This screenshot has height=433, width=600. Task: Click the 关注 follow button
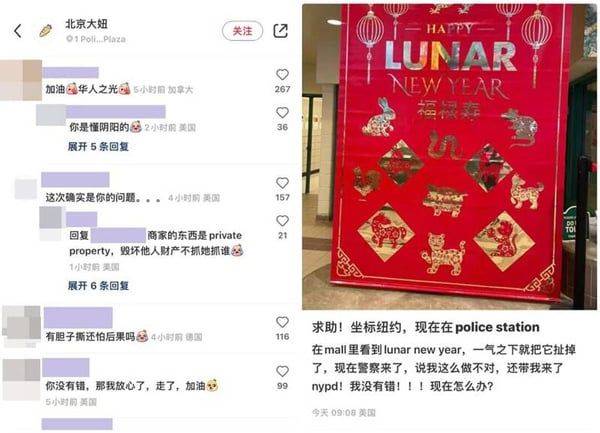[x=243, y=31]
